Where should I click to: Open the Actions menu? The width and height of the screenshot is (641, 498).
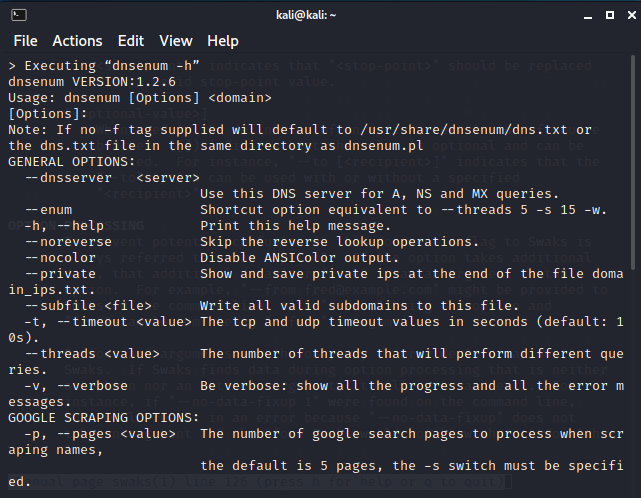(77, 41)
